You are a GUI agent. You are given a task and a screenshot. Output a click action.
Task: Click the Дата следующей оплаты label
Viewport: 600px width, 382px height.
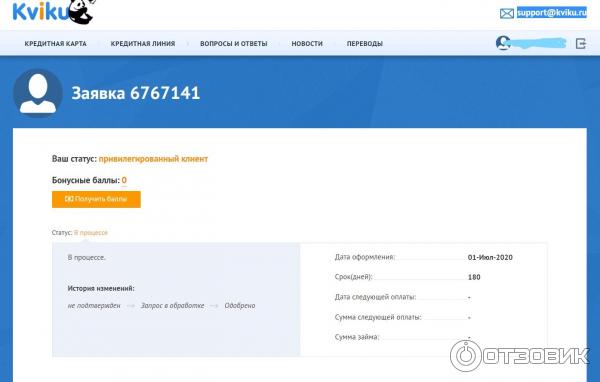coord(375,297)
